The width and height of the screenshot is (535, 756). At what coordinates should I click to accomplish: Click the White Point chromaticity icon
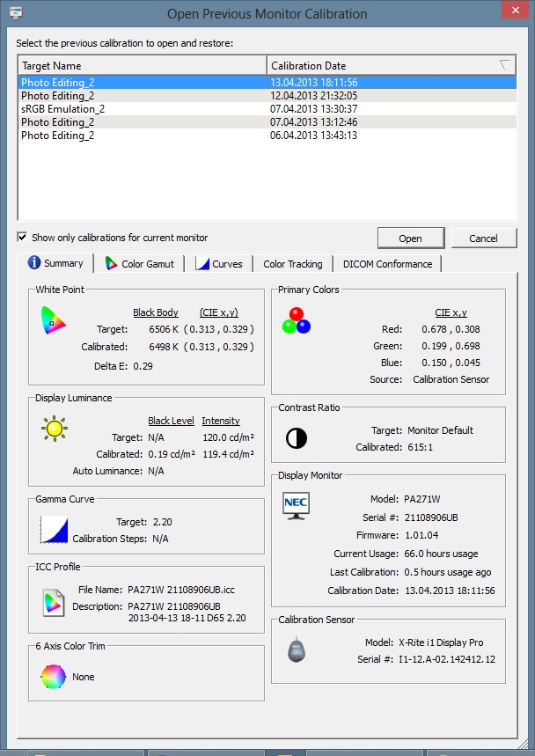coord(54,321)
